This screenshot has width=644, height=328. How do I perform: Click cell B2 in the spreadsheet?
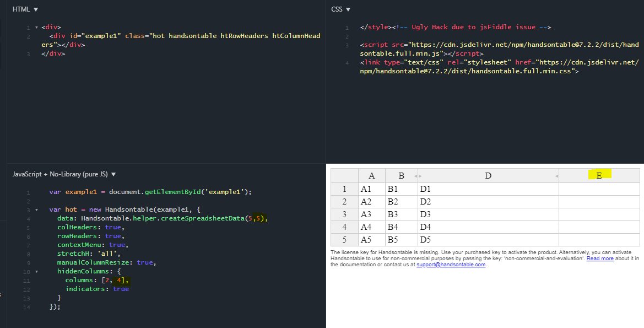(x=401, y=202)
